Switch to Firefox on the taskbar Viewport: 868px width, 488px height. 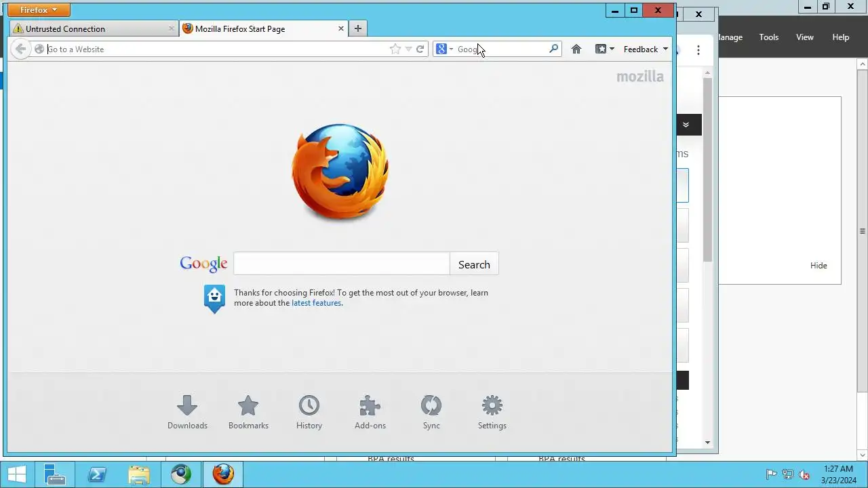click(223, 474)
